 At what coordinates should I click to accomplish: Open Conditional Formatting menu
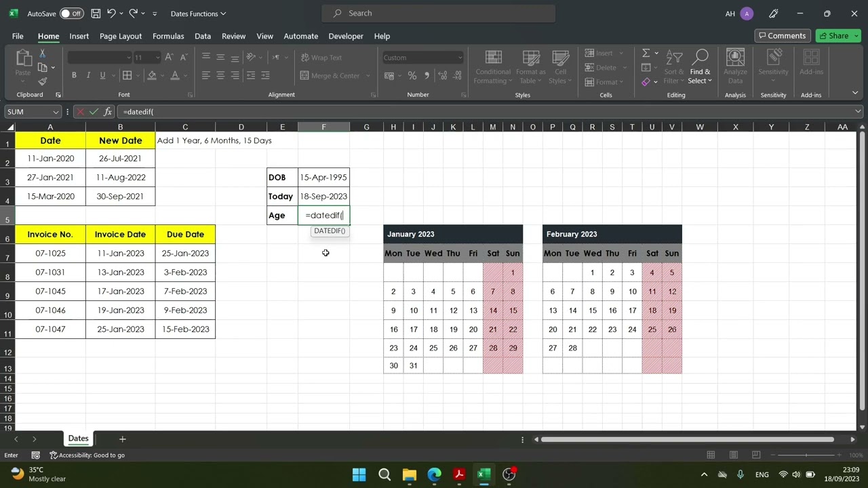tap(493, 67)
